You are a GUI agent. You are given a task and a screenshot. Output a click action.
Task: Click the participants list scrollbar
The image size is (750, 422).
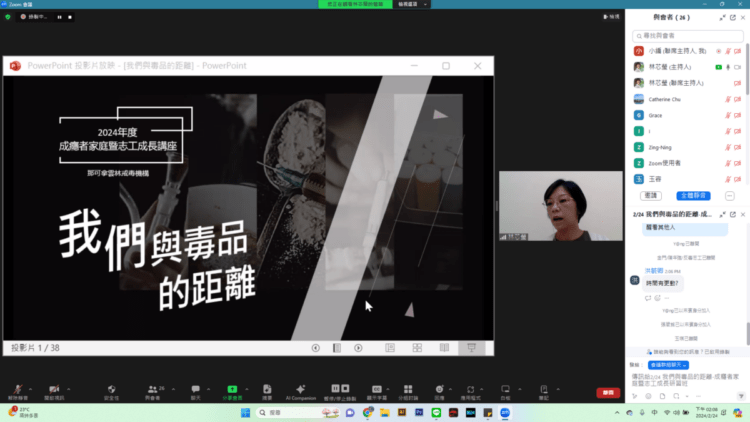click(747, 68)
